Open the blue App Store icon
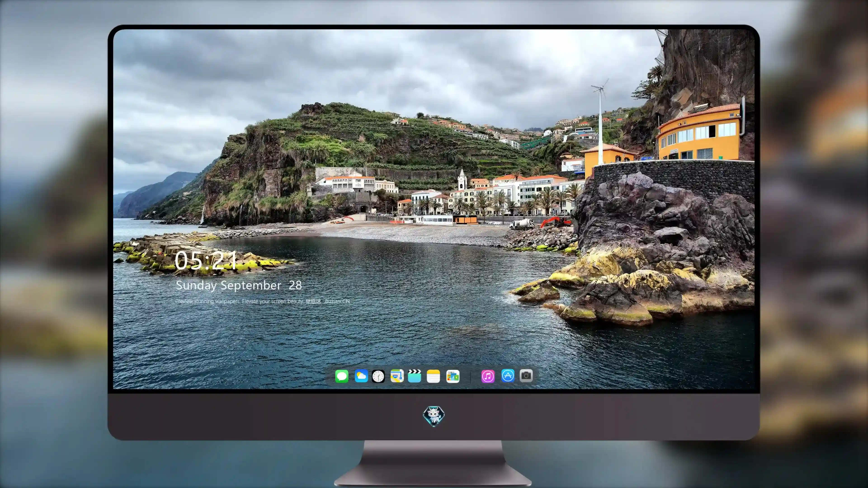868x488 pixels. pos(508,375)
